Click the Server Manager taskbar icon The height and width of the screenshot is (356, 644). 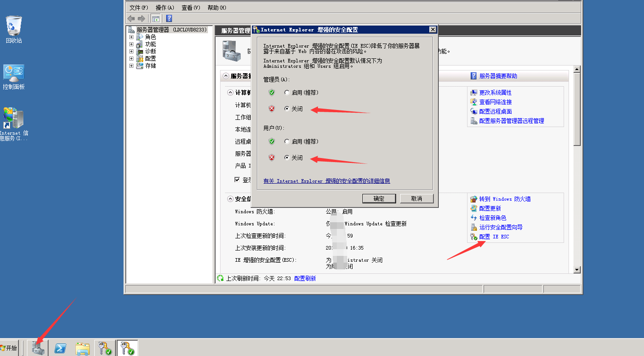38,348
